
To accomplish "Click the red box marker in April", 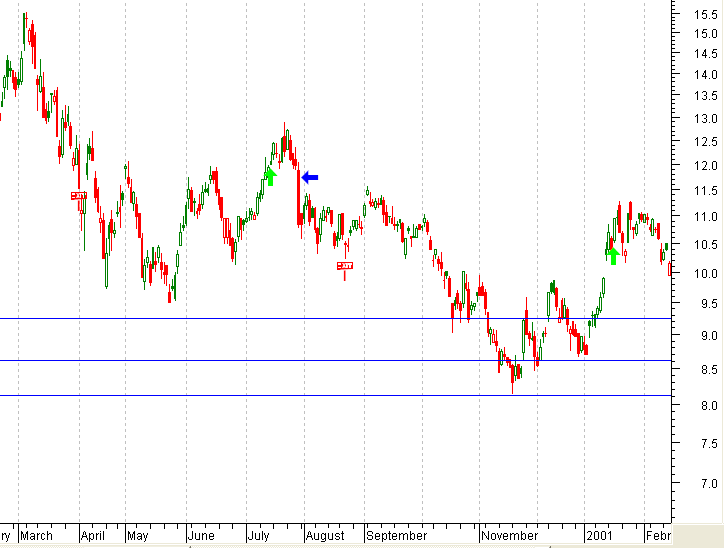I will pyautogui.click(x=79, y=196).
